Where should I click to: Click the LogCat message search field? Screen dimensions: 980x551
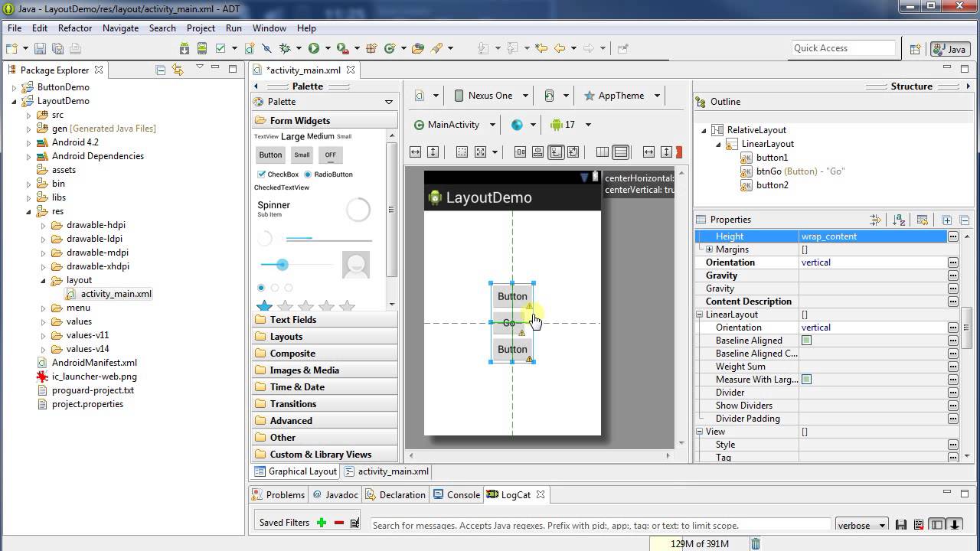[599, 525]
